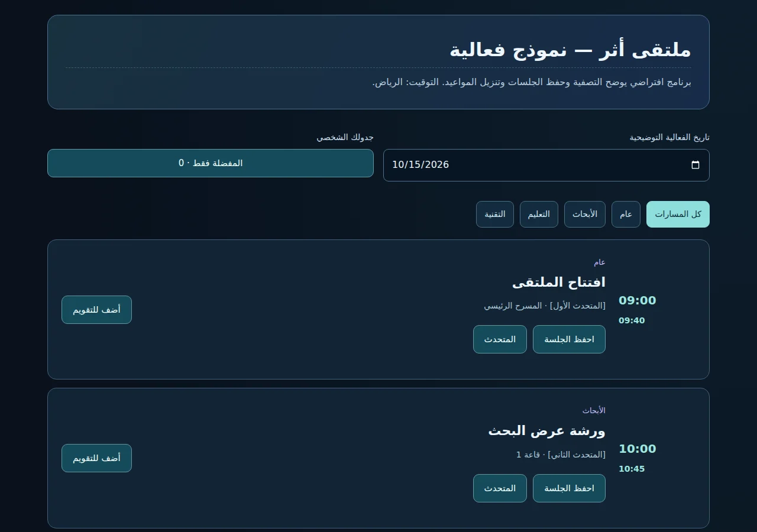Show the speaker for افتتاح الملتقى session
This screenshot has width=757, height=532.
click(x=500, y=339)
